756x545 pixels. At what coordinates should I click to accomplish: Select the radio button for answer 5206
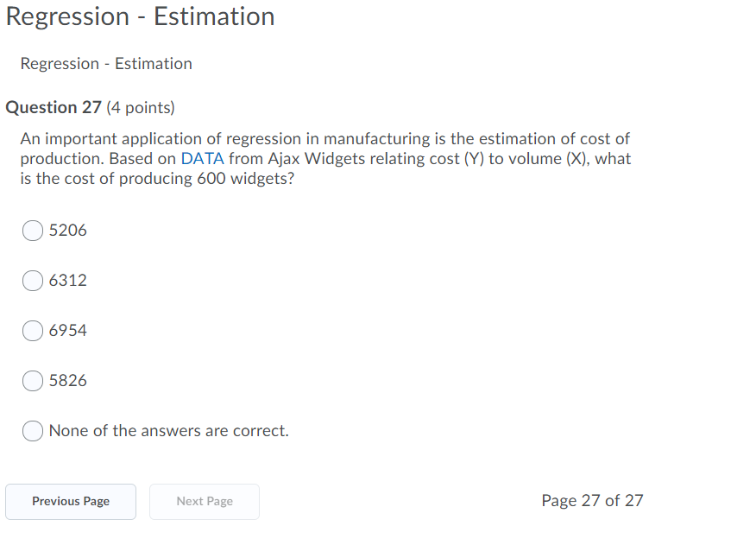pos(32,231)
